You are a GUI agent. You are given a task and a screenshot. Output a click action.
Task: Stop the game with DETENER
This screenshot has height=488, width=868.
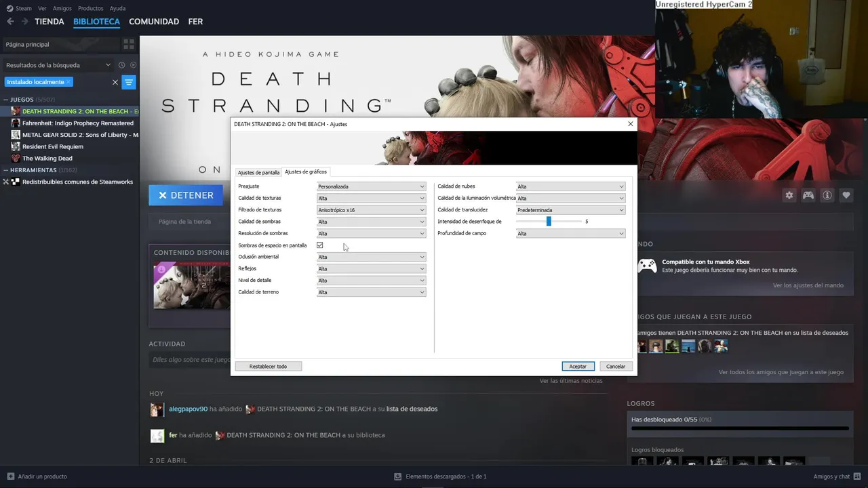(186, 195)
